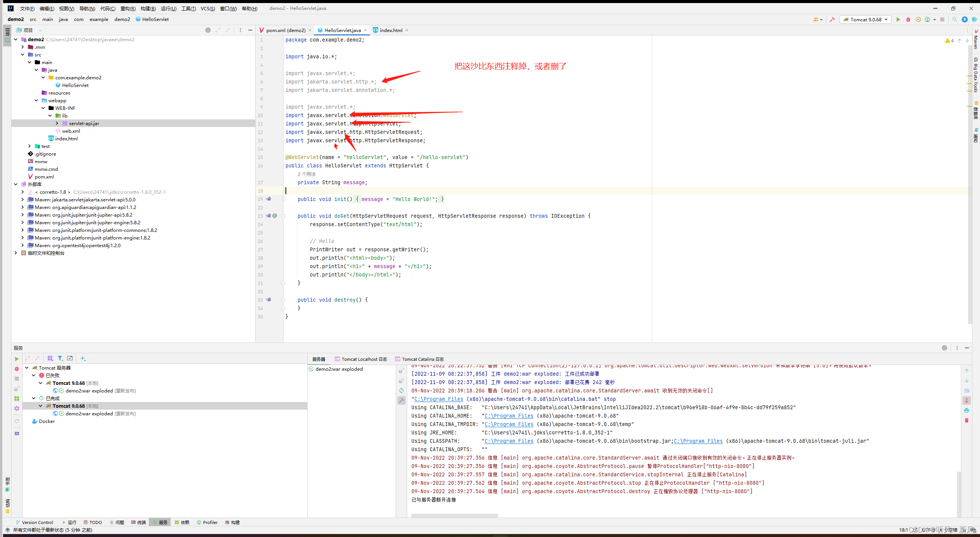The width and height of the screenshot is (980, 537).
Task: Open the Tomcat 9.0.68 run configuration dropdown
Action: (x=866, y=19)
